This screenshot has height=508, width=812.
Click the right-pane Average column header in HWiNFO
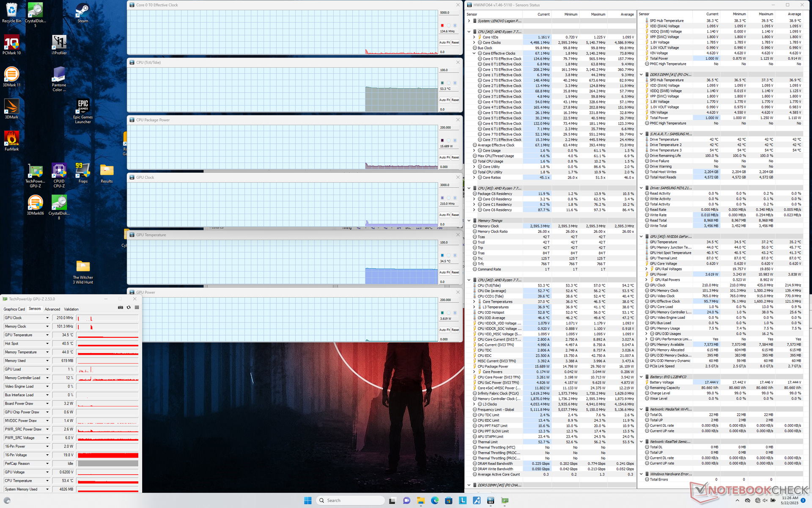(794, 14)
